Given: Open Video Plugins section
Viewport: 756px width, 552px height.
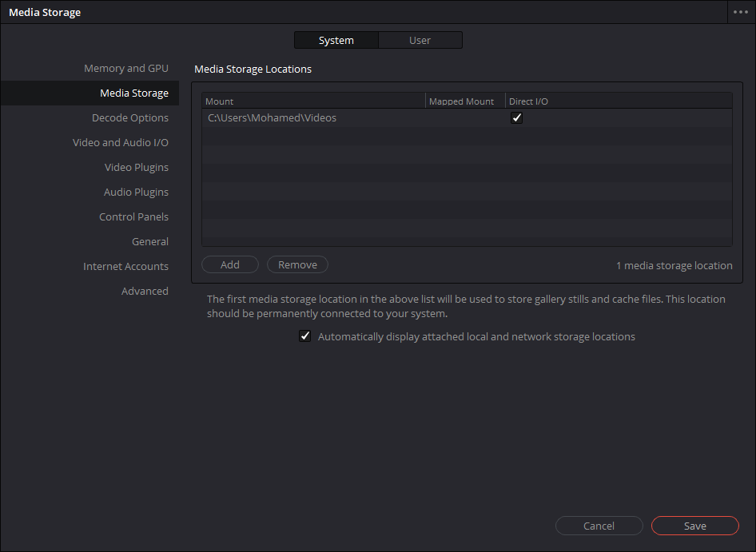Looking at the screenshot, I should pyautogui.click(x=137, y=167).
